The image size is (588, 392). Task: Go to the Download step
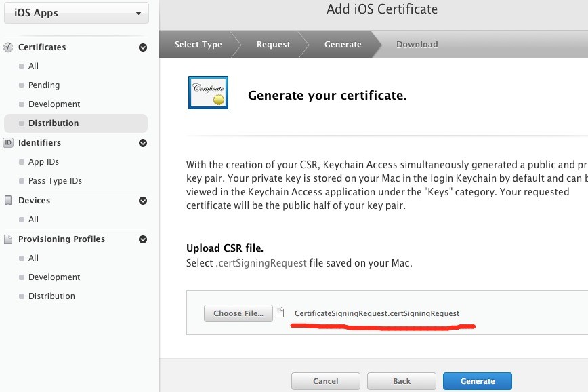[x=417, y=44]
